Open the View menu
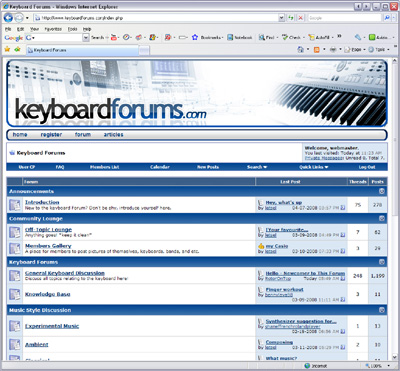The image size is (400, 371). click(34, 29)
